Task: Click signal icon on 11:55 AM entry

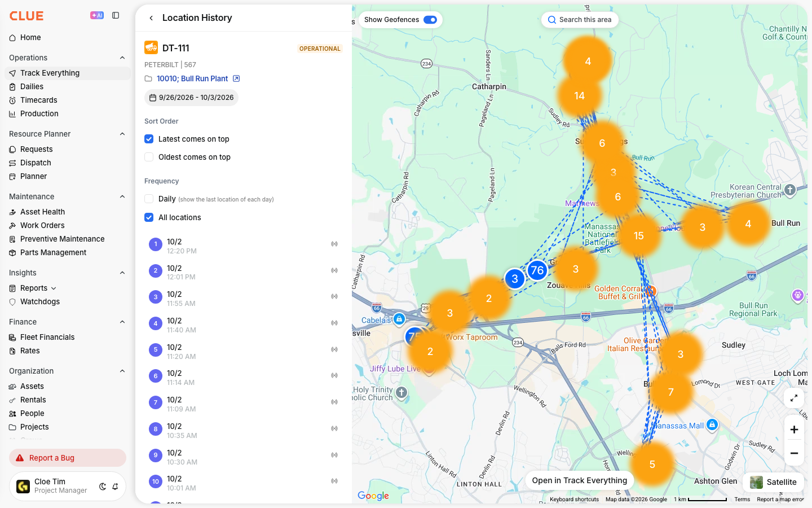Action: (334, 296)
